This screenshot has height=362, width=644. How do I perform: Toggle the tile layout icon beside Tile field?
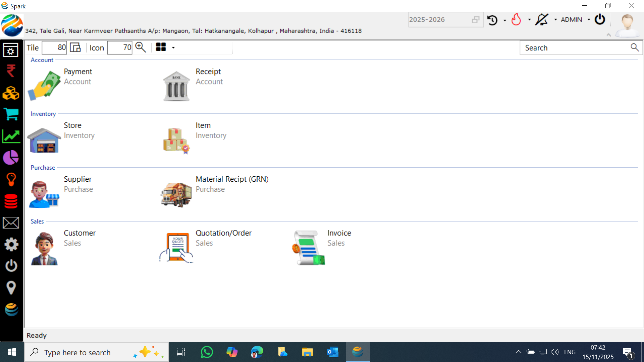(75, 47)
